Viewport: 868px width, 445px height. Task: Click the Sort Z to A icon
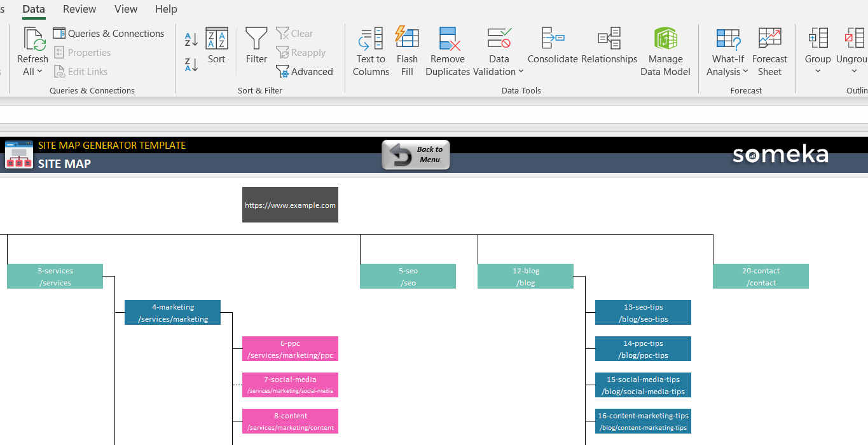tap(191, 64)
